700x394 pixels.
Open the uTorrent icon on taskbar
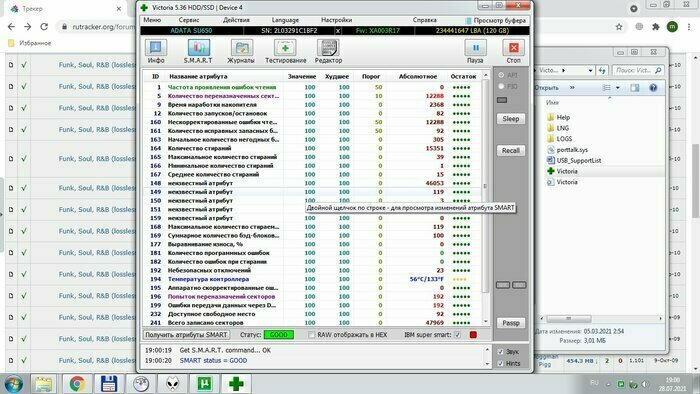click(x=204, y=384)
